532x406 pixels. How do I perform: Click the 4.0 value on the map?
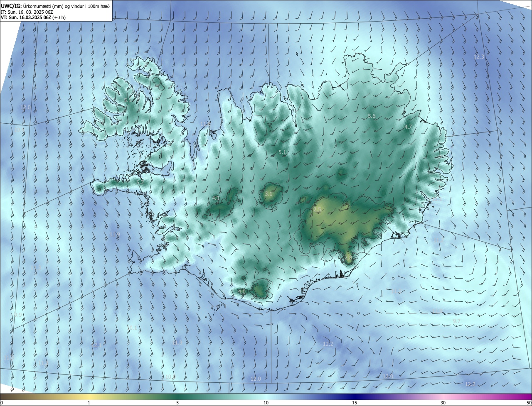pos(242,291)
